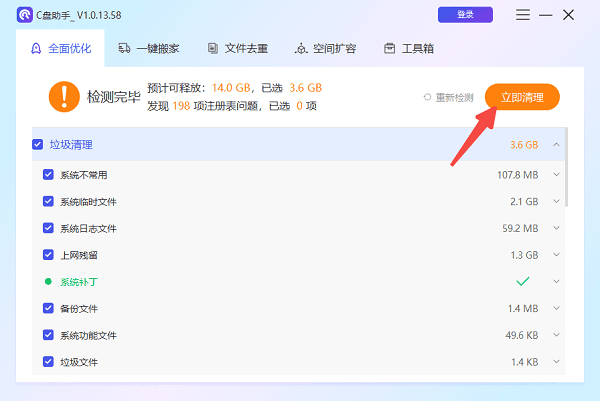Click the 2.1 GB size value
The width and height of the screenshot is (600, 401).
tap(524, 202)
